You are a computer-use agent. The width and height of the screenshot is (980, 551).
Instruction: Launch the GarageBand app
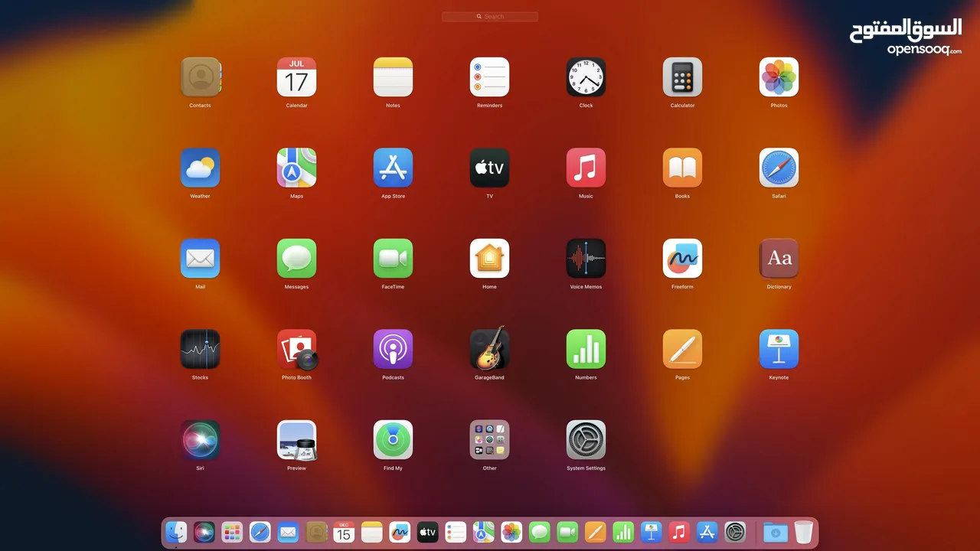[489, 349]
